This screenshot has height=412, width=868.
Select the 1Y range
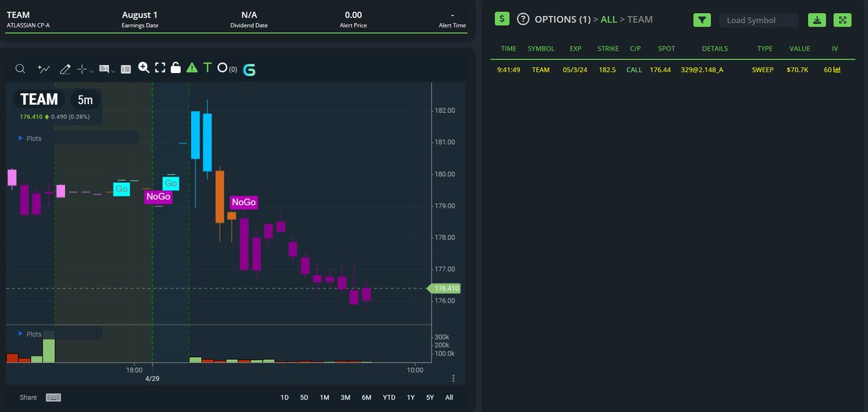click(411, 398)
